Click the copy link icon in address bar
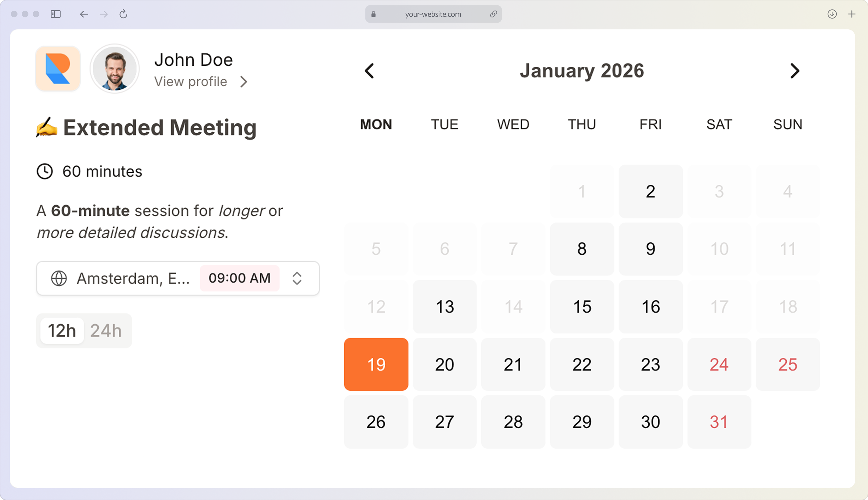Screen dimensions: 868x500 click(493, 14)
